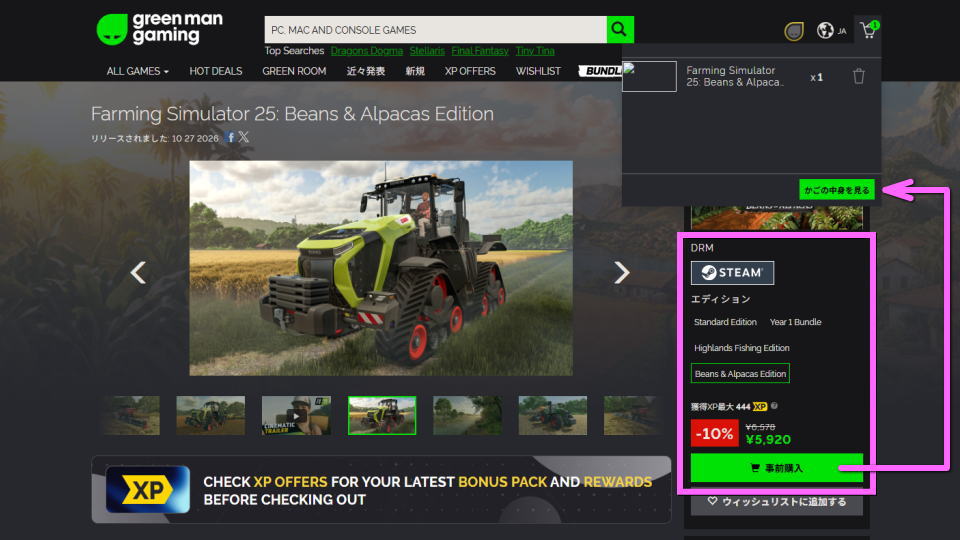Select the second tractor thumbnail from the left
960x540 pixels.
pyautogui.click(x=211, y=416)
